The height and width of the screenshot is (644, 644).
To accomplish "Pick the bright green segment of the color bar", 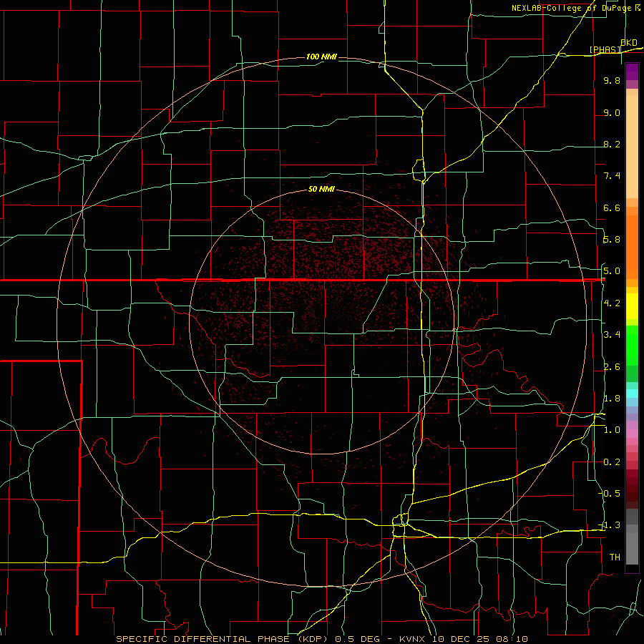I will pyautogui.click(x=632, y=346).
